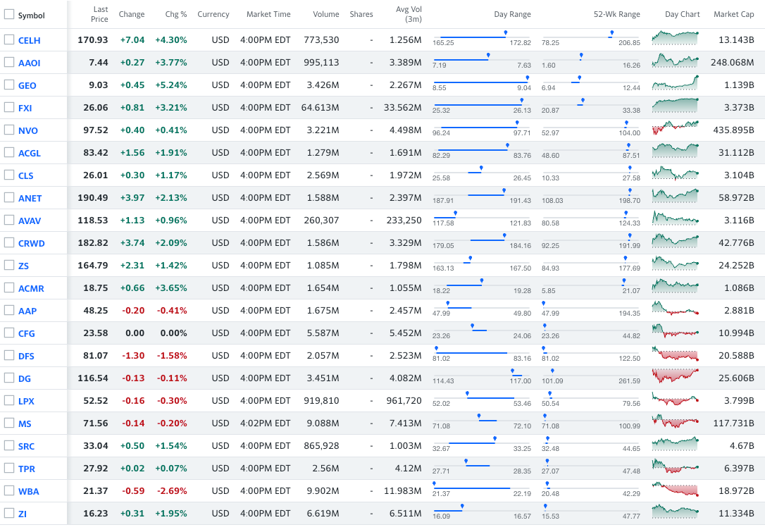Sort by Last Price column header
765x532 pixels.
coord(99,14)
